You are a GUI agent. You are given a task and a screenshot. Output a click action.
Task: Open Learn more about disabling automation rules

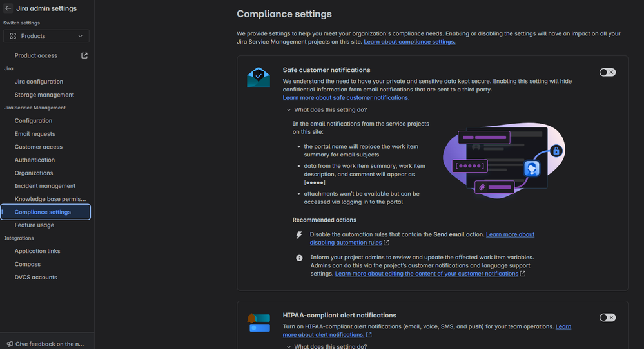[x=422, y=239]
